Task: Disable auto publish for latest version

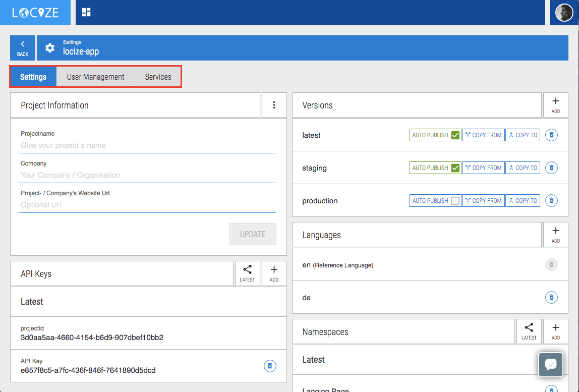Action: (x=455, y=135)
